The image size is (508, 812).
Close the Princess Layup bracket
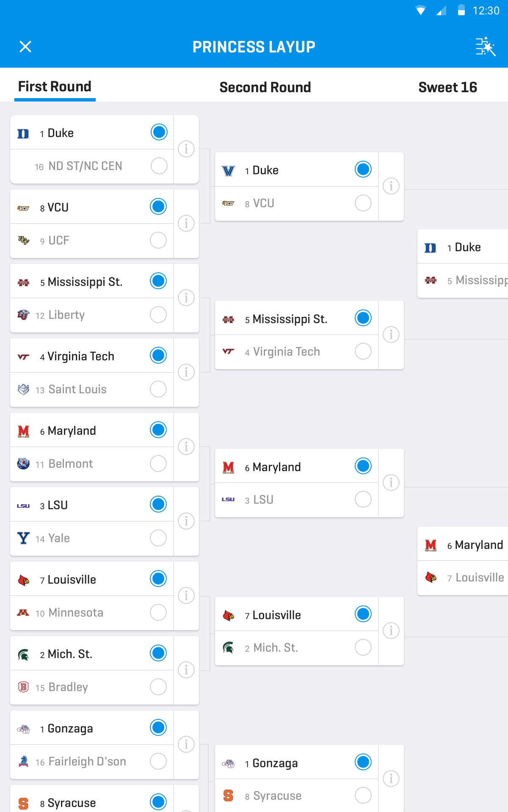coord(25,47)
